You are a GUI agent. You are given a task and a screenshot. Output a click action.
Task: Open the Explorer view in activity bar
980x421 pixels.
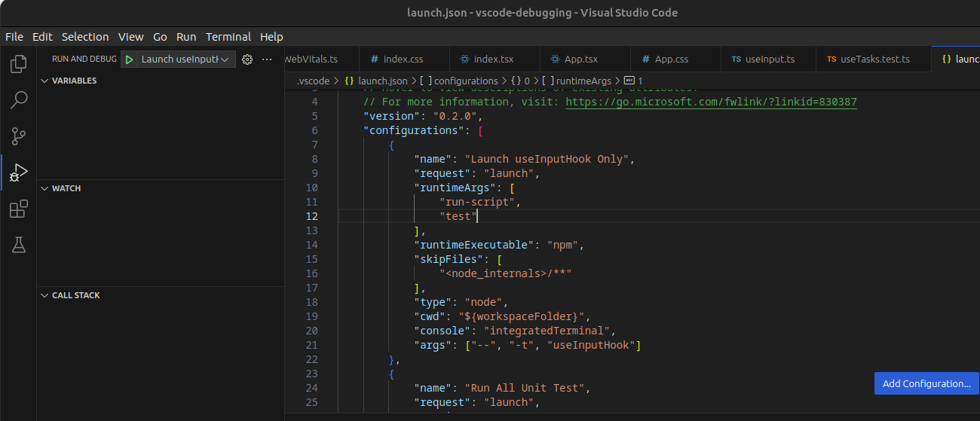point(18,64)
